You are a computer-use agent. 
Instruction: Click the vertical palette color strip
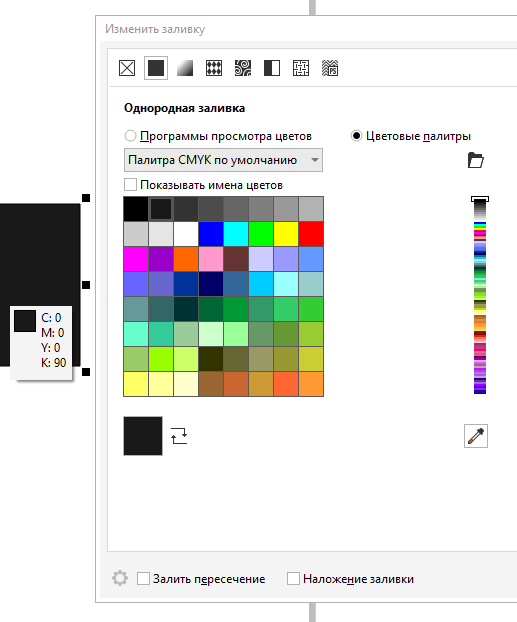(480, 298)
